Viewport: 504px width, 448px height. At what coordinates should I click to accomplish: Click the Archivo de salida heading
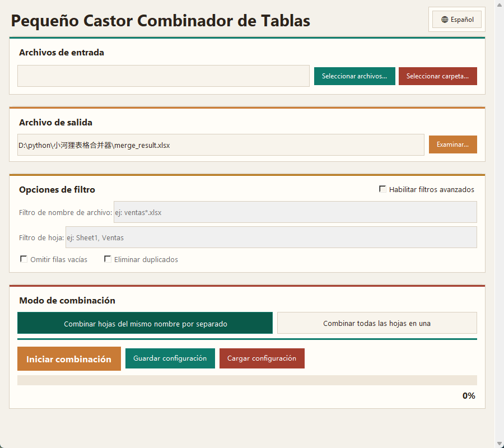(x=55, y=123)
